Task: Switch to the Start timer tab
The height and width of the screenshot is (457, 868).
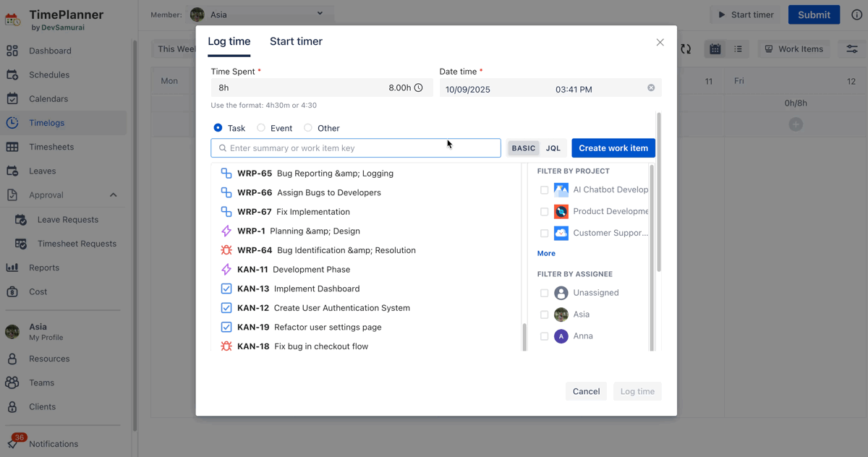Action: tap(296, 42)
